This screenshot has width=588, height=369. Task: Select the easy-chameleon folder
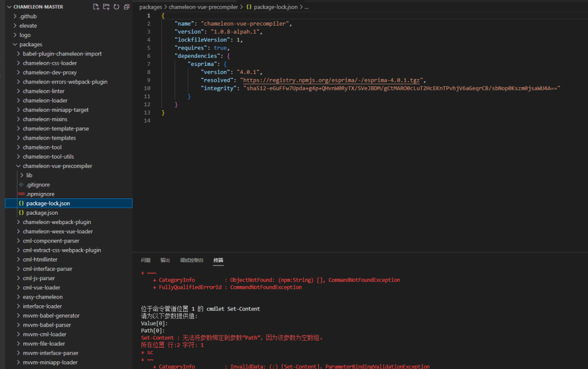[43, 297]
